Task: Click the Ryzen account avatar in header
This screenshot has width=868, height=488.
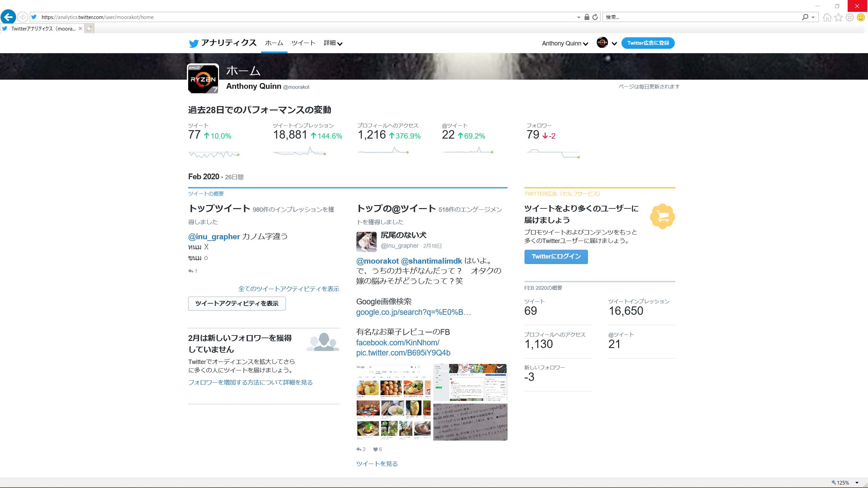Action: [602, 43]
